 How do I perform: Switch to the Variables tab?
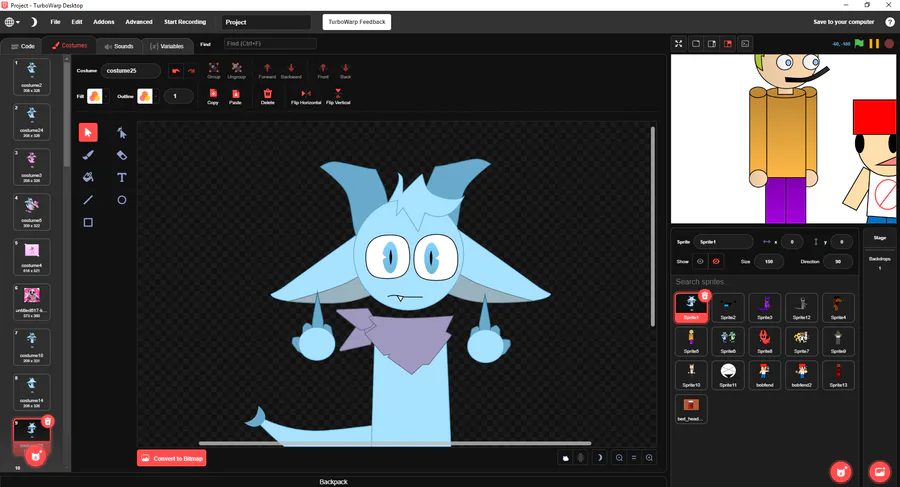(166, 46)
